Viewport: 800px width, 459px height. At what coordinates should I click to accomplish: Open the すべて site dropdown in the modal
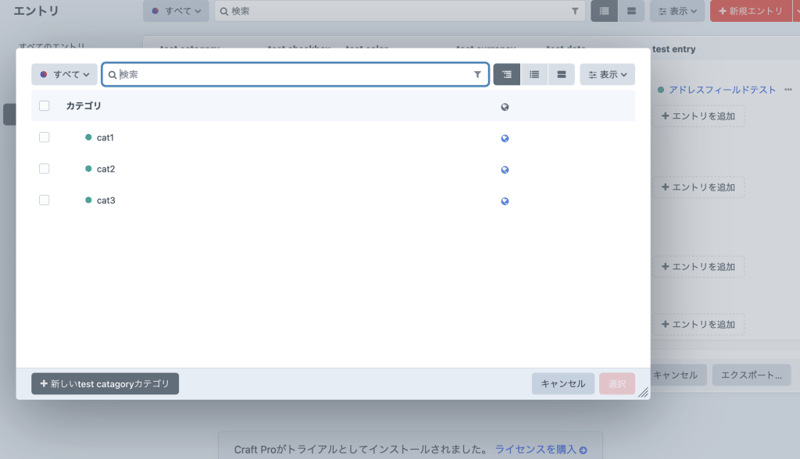(x=64, y=74)
